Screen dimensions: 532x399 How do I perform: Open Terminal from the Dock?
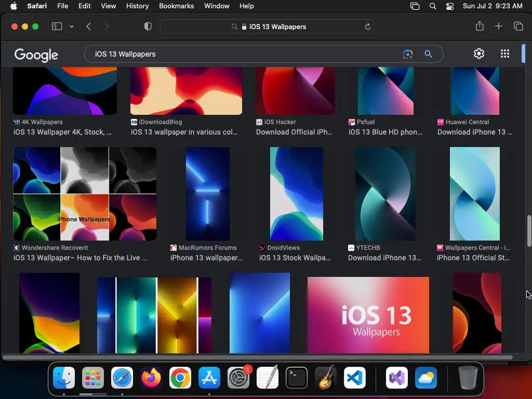(x=297, y=378)
